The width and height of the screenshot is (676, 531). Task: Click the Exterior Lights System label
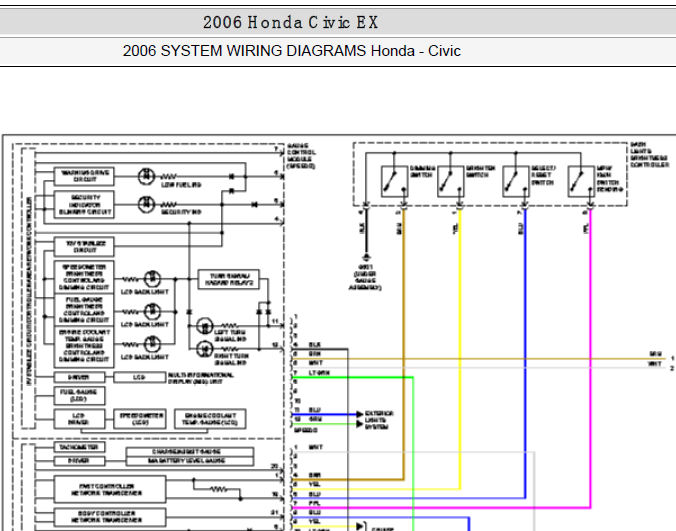[x=379, y=420]
